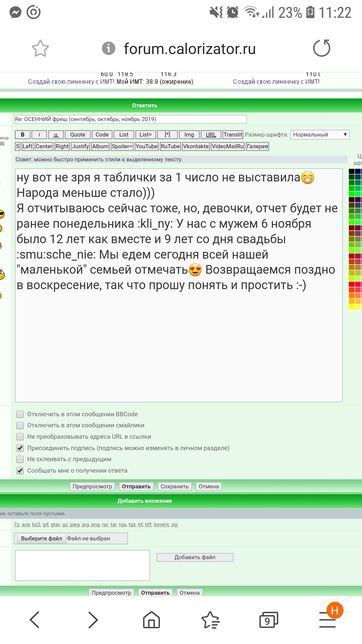
Task: Open browser home page icon
Action: (152, 620)
